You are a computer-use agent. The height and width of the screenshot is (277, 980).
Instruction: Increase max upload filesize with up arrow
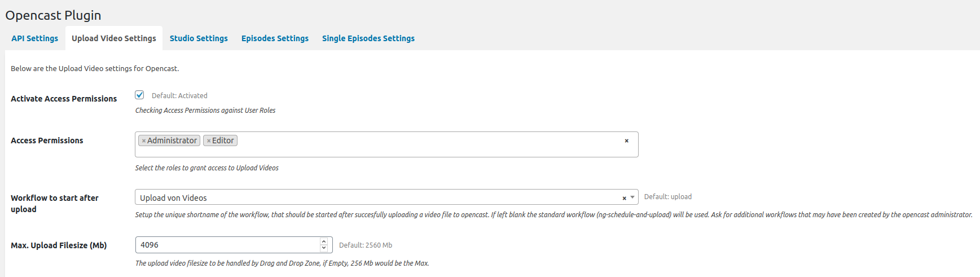coord(324,241)
